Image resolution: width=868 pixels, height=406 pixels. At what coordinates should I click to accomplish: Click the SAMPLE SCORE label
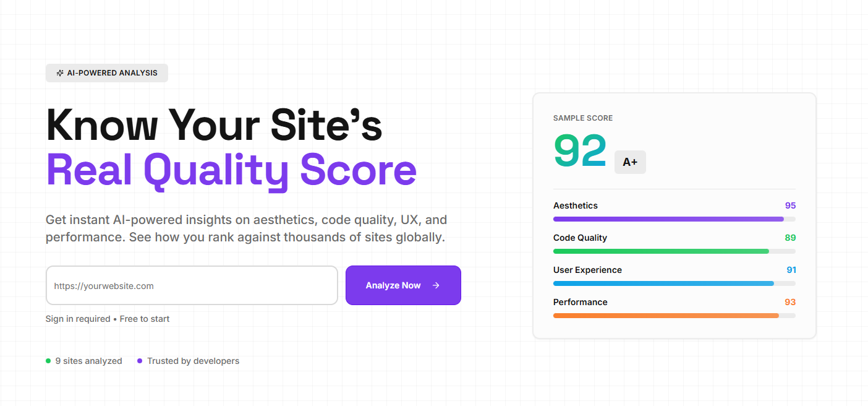pos(582,118)
